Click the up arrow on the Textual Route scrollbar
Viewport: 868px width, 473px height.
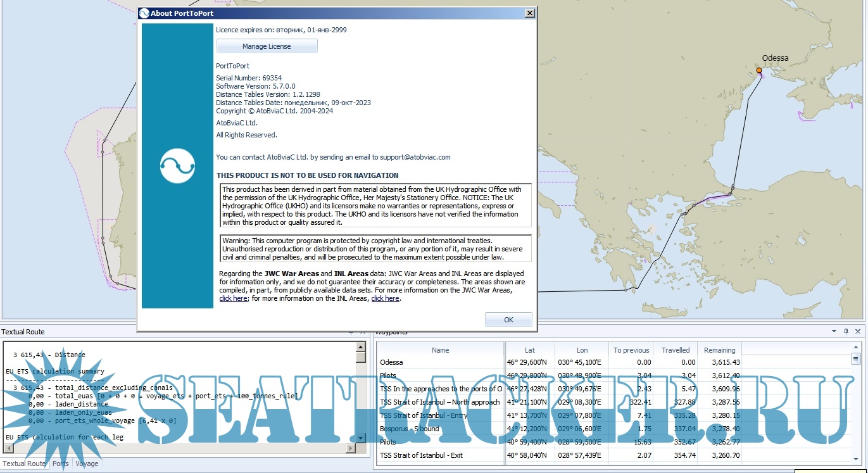360,347
